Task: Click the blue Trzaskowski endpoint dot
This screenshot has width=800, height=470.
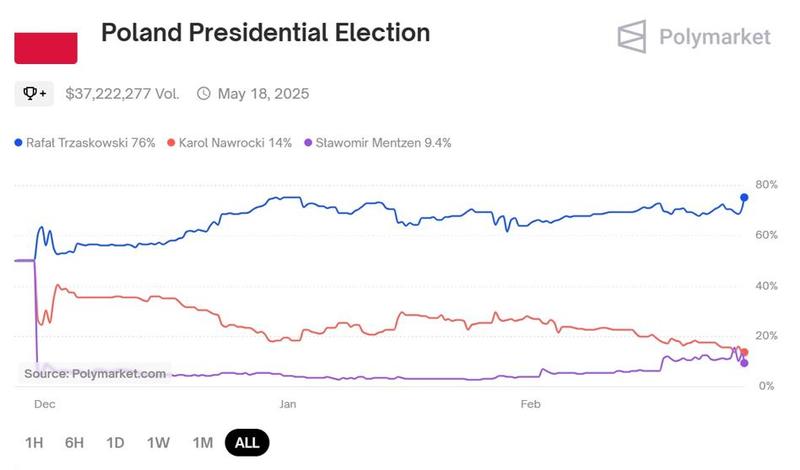Action: point(744,197)
